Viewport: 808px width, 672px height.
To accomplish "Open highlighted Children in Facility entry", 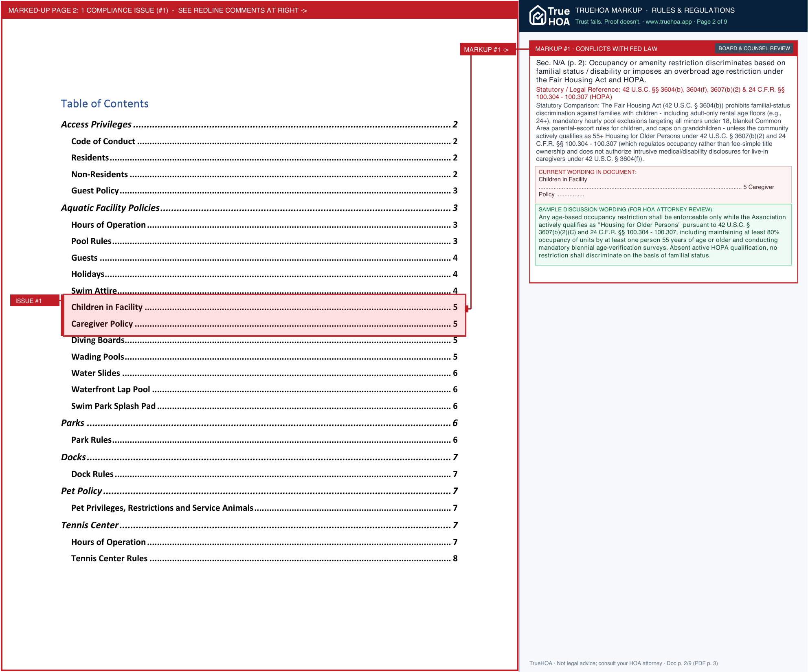I will 264,307.
